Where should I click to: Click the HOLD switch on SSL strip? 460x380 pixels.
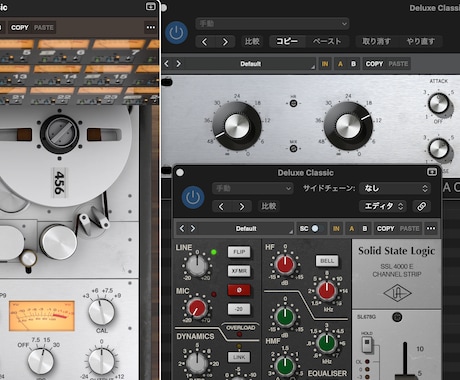[367, 344]
